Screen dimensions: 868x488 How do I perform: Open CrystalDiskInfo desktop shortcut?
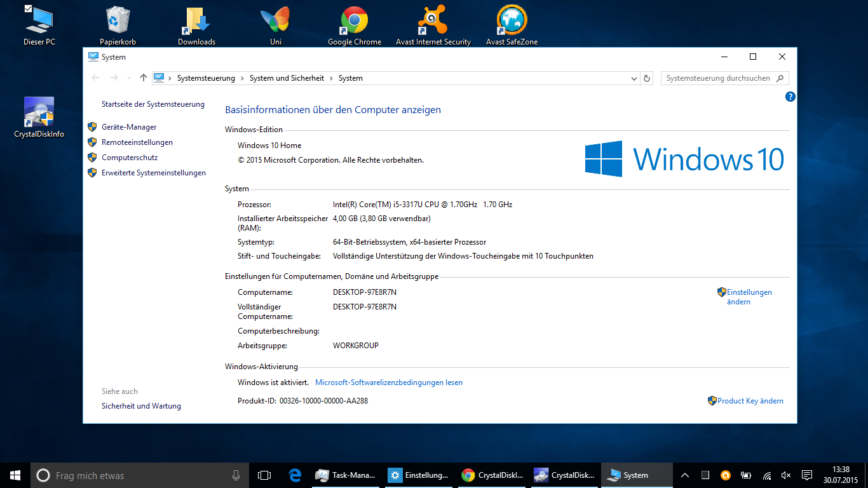pos(39,118)
